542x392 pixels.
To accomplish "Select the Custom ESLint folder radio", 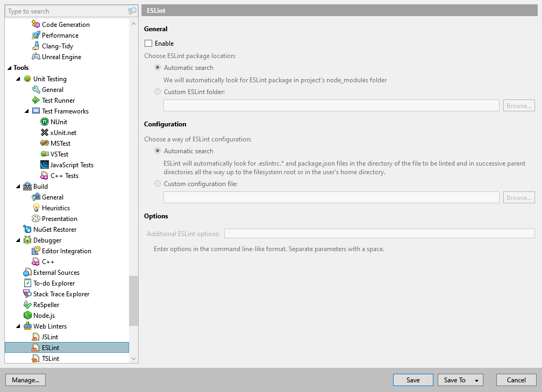I will tap(158, 91).
